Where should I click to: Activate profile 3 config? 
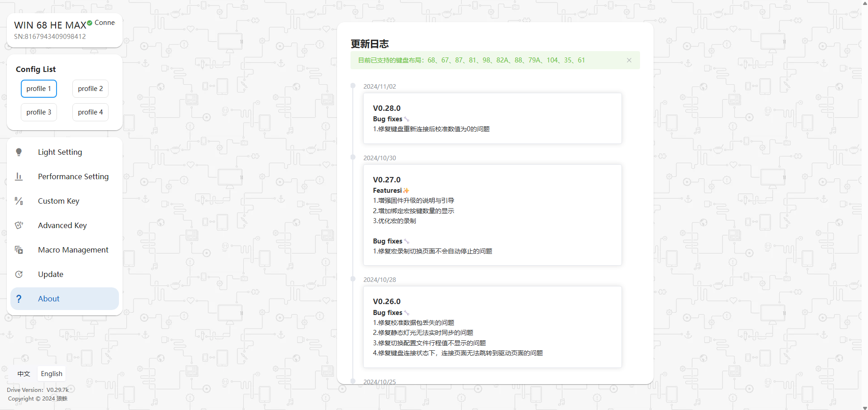click(x=39, y=112)
